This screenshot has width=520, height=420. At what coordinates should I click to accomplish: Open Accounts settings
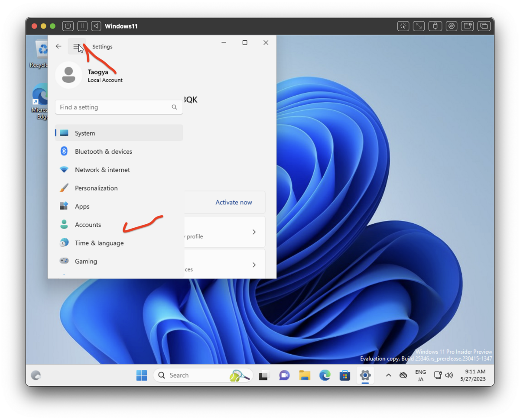coord(119,224)
